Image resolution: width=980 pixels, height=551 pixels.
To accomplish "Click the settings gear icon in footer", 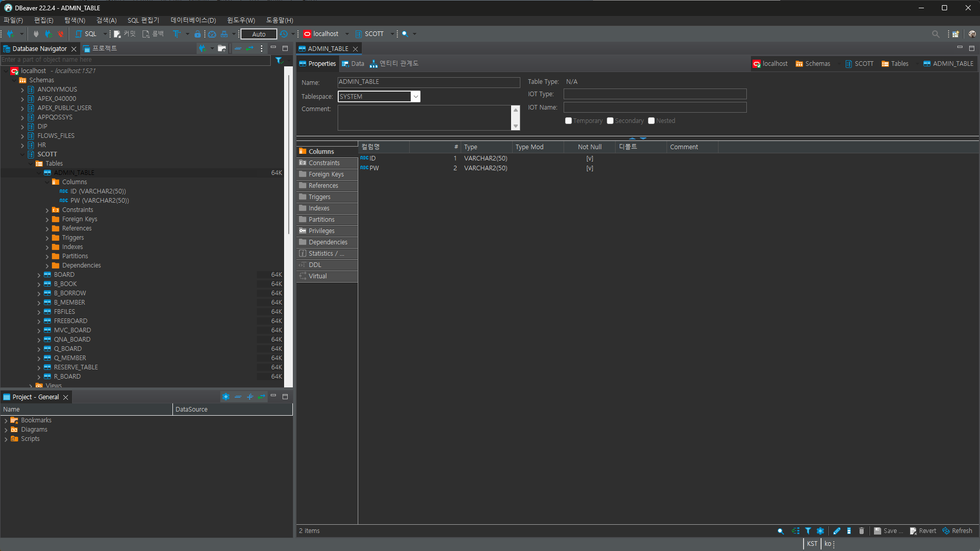I will (820, 531).
